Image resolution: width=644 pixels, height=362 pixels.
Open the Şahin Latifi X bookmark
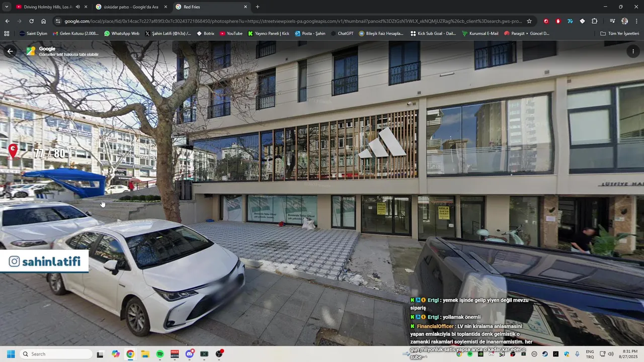[168, 34]
